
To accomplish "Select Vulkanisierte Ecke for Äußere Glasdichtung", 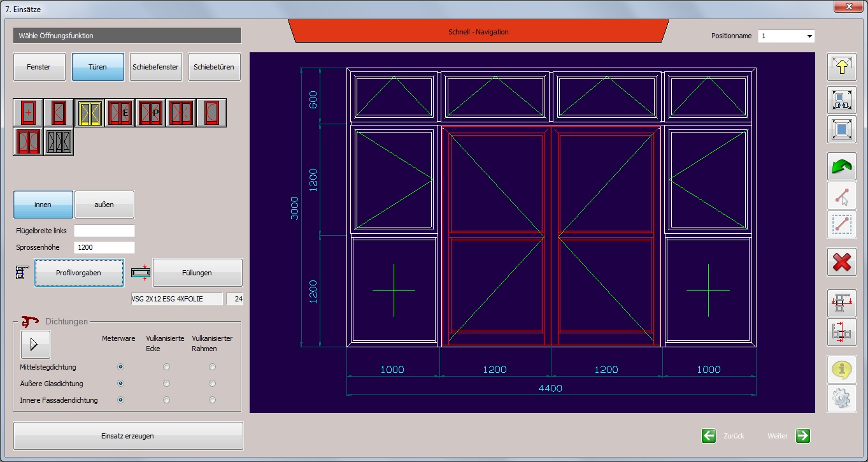I will click(166, 384).
